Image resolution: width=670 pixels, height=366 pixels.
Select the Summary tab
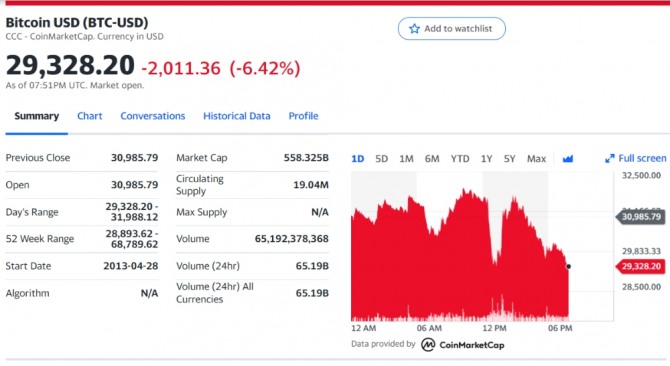[37, 116]
